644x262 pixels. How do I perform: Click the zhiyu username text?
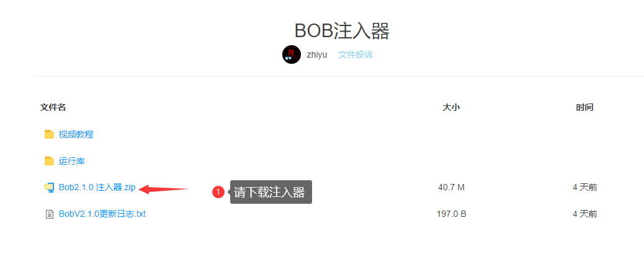click(316, 55)
